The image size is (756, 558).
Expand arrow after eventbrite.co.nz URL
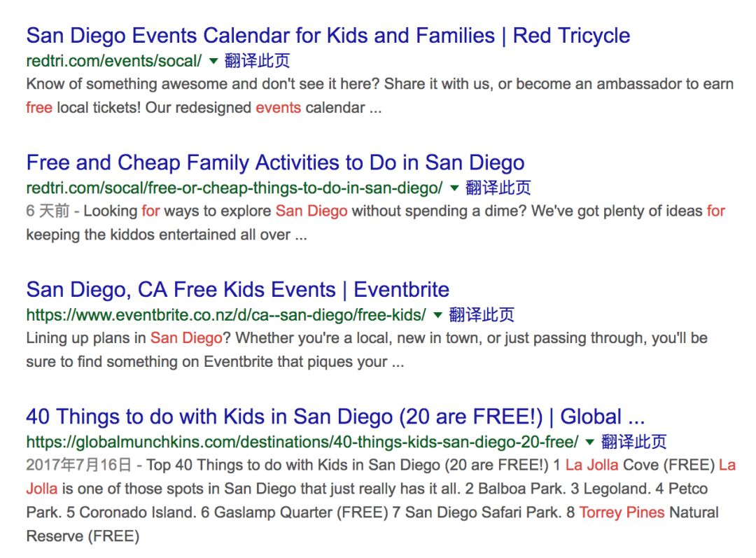pyautogui.click(x=437, y=316)
